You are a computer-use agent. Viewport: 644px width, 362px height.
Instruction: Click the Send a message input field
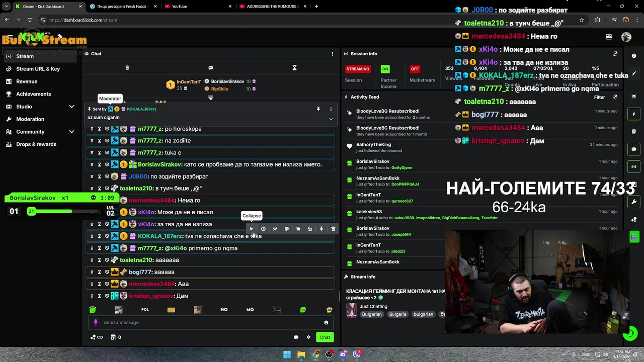[211, 323]
